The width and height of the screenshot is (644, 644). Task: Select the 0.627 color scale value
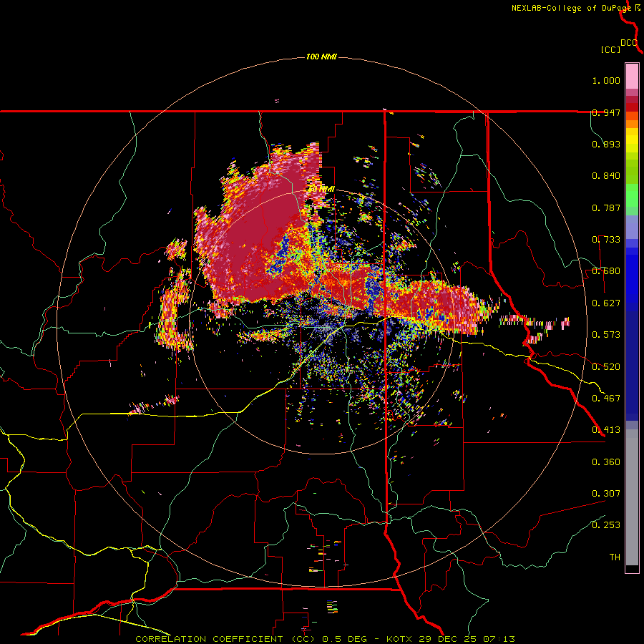coord(606,303)
